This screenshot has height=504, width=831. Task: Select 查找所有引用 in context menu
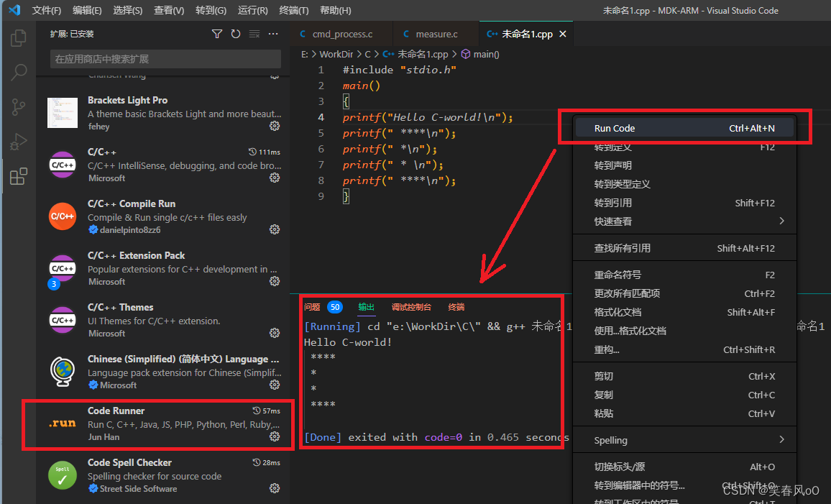684,248
